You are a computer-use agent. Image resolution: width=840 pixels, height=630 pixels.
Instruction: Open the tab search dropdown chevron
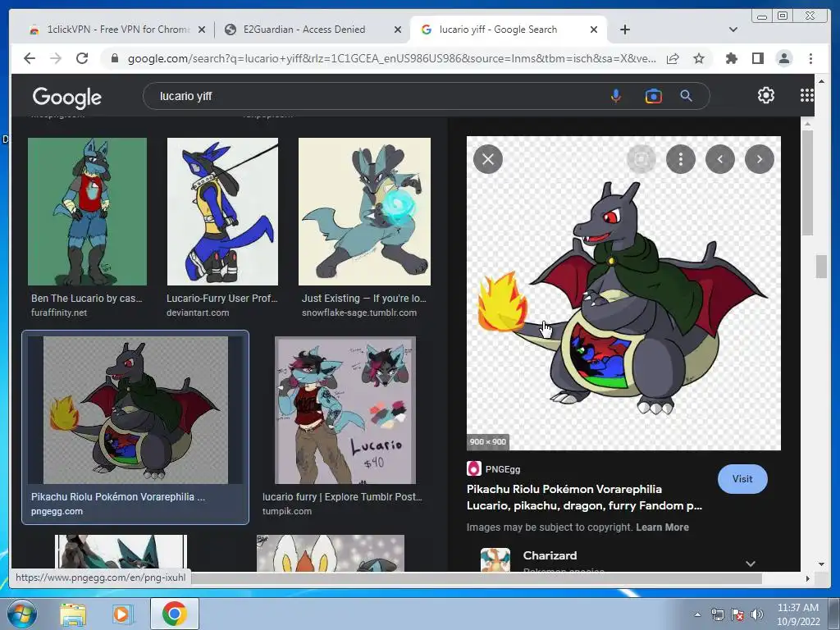pyautogui.click(x=733, y=30)
